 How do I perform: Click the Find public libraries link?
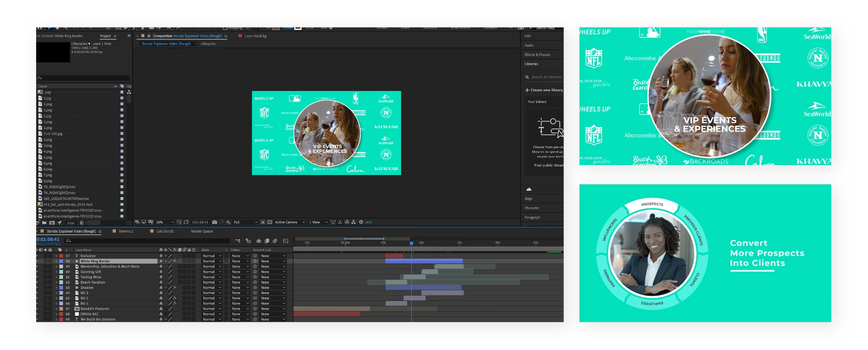[549, 165]
